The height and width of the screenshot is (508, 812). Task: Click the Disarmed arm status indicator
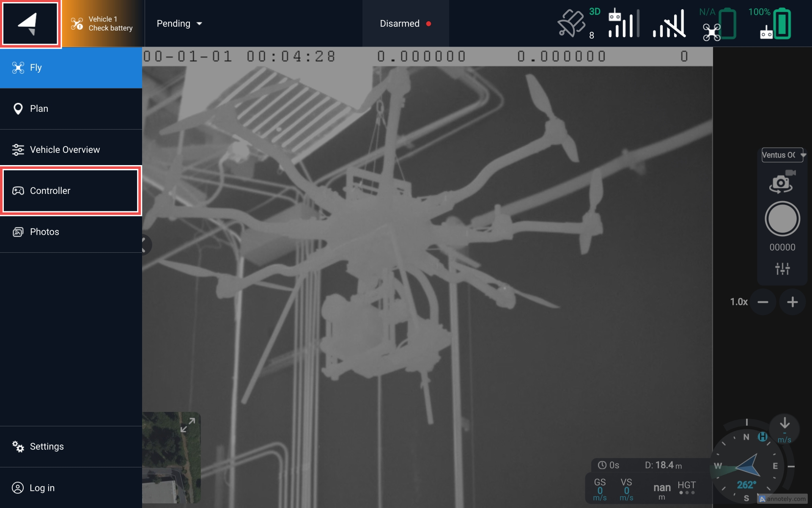[x=405, y=24]
